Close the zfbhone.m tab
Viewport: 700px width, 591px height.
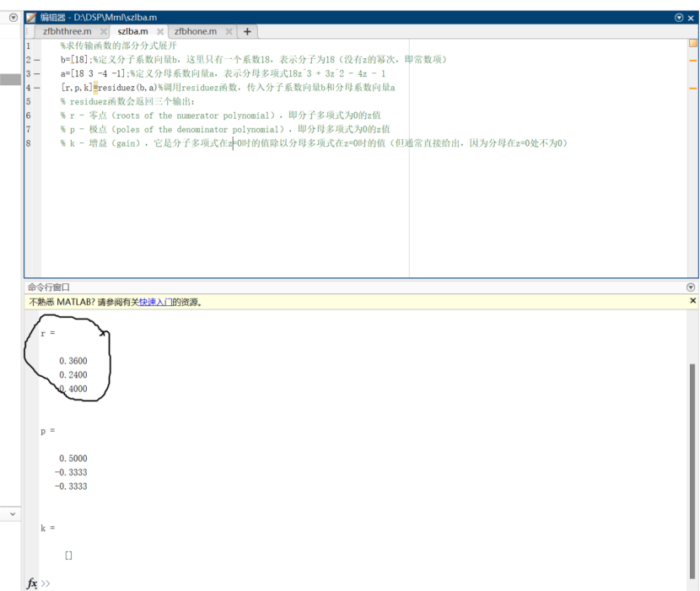(x=229, y=32)
